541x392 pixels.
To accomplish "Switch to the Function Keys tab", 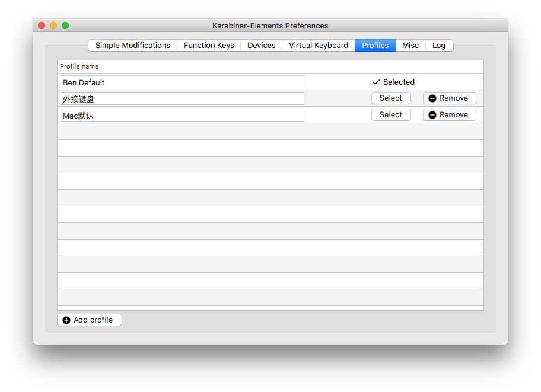I will (x=209, y=46).
